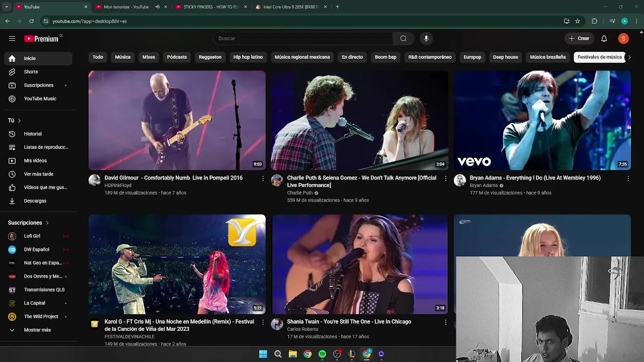This screenshot has height=362, width=644.
Task: Open options menu for Bryan Adams video
Action: click(628, 178)
